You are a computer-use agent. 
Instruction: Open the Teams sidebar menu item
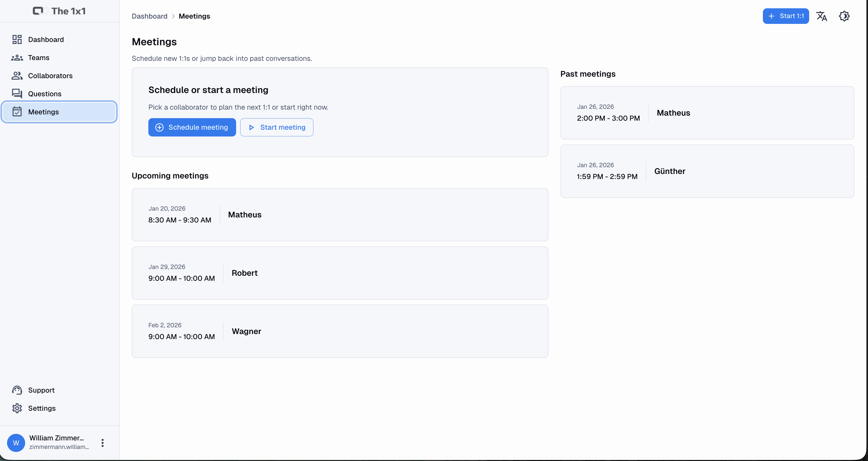tap(39, 58)
